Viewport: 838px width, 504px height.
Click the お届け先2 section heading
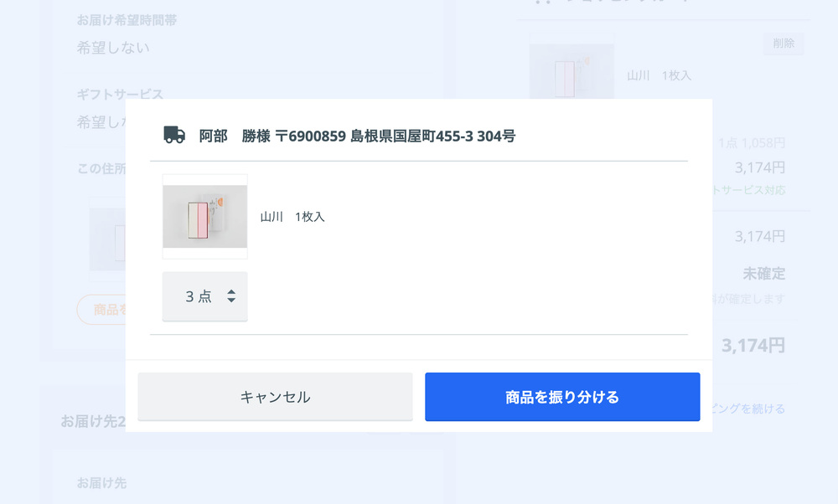click(93, 421)
